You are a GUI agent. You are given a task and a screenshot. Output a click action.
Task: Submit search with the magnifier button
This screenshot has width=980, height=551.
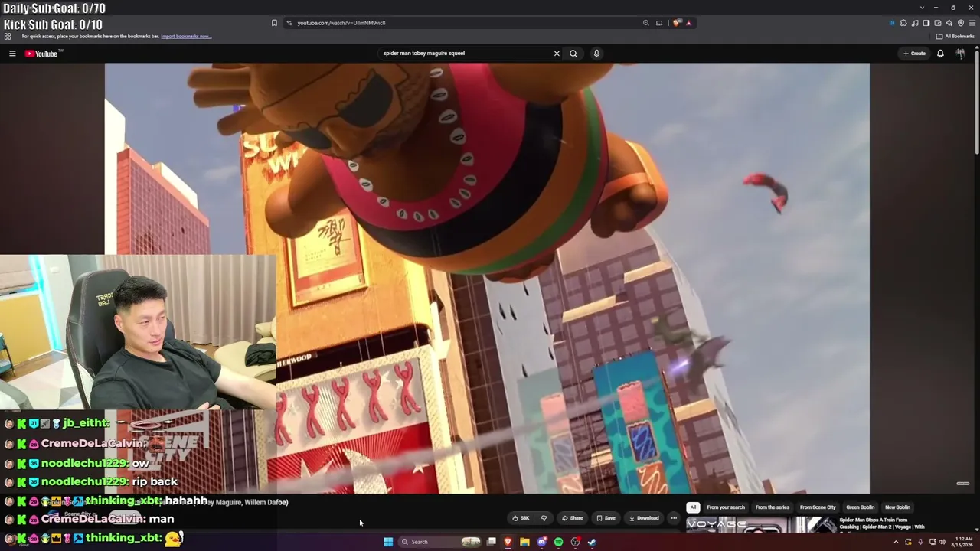click(573, 54)
